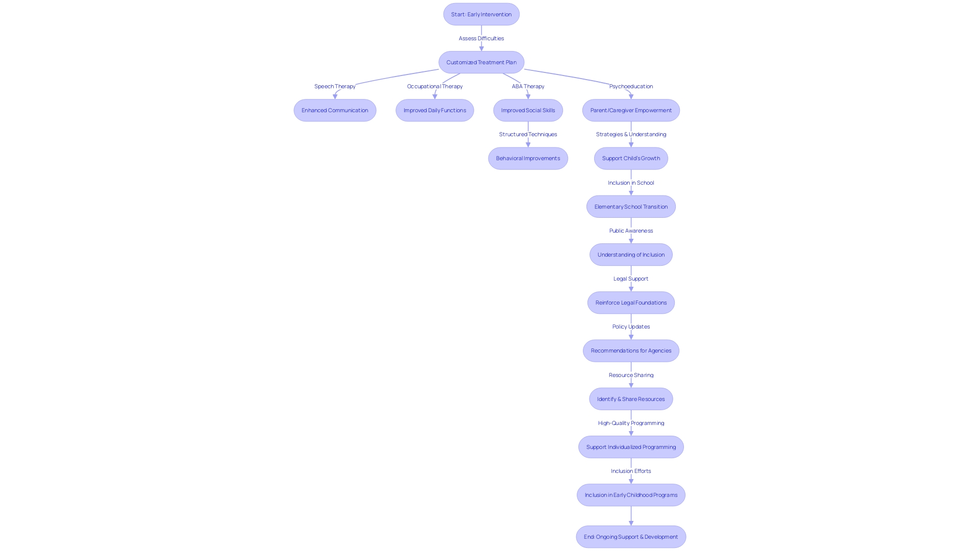The width and height of the screenshot is (980, 551).
Task: Click the Start: Early Intervention node
Action: (481, 13)
